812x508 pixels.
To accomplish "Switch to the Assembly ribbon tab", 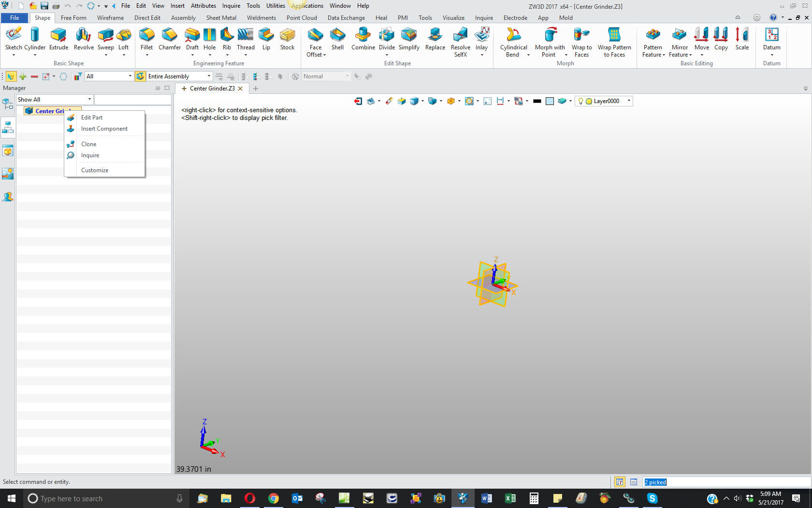I will point(183,18).
